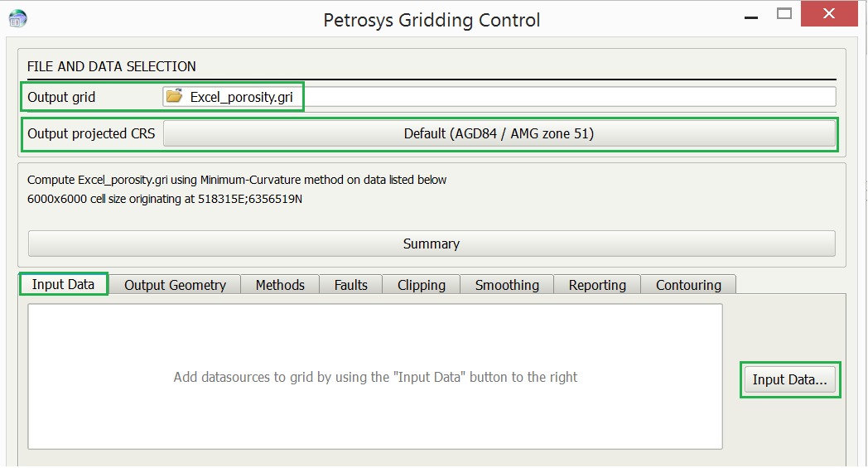
Task: Click the Minimum-Curvature computation description text
Action: (x=237, y=180)
